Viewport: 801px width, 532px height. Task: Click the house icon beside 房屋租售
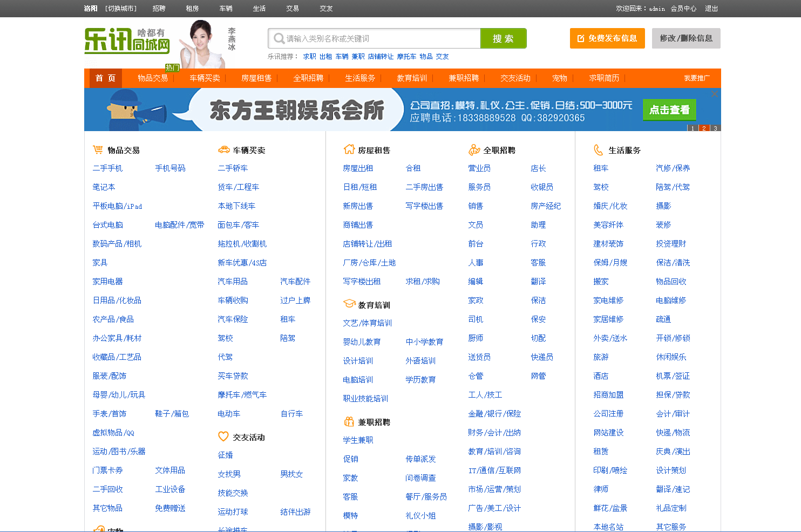click(349, 149)
